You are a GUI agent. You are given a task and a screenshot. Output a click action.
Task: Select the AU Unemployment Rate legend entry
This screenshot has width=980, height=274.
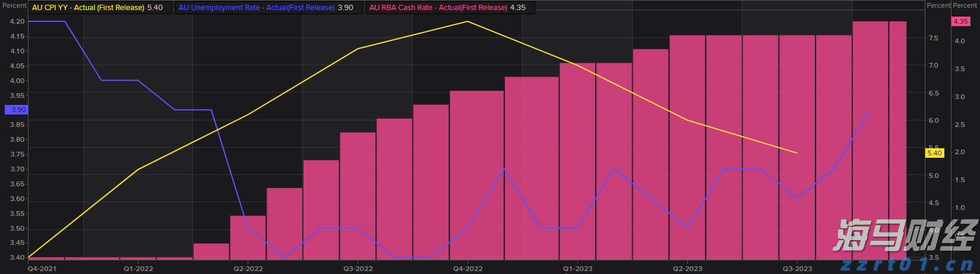[257, 8]
